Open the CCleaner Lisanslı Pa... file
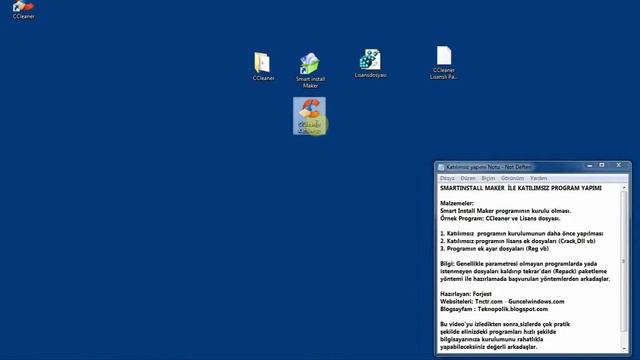The height and width of the screenshot is (360, 640). click(x=444, y=62)
